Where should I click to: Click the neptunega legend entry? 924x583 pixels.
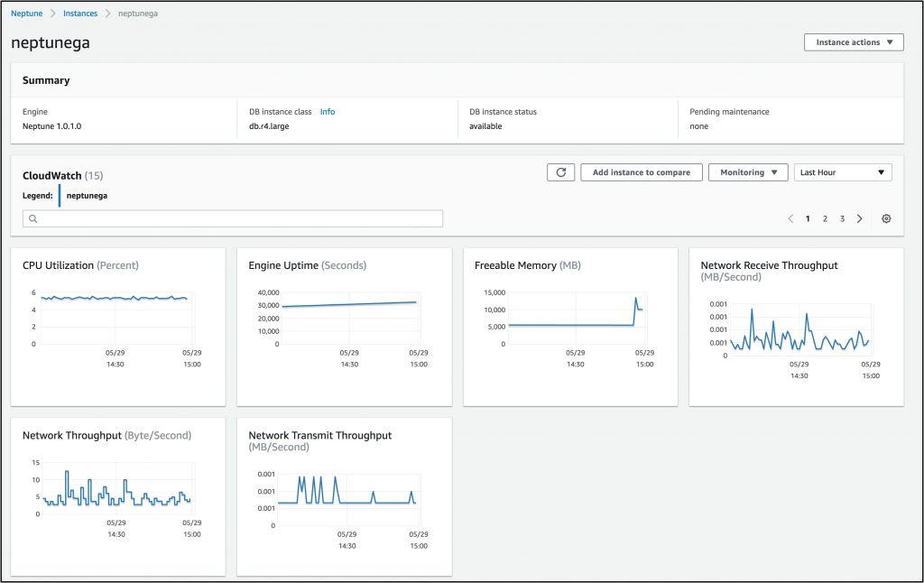[x=87, y=196]
